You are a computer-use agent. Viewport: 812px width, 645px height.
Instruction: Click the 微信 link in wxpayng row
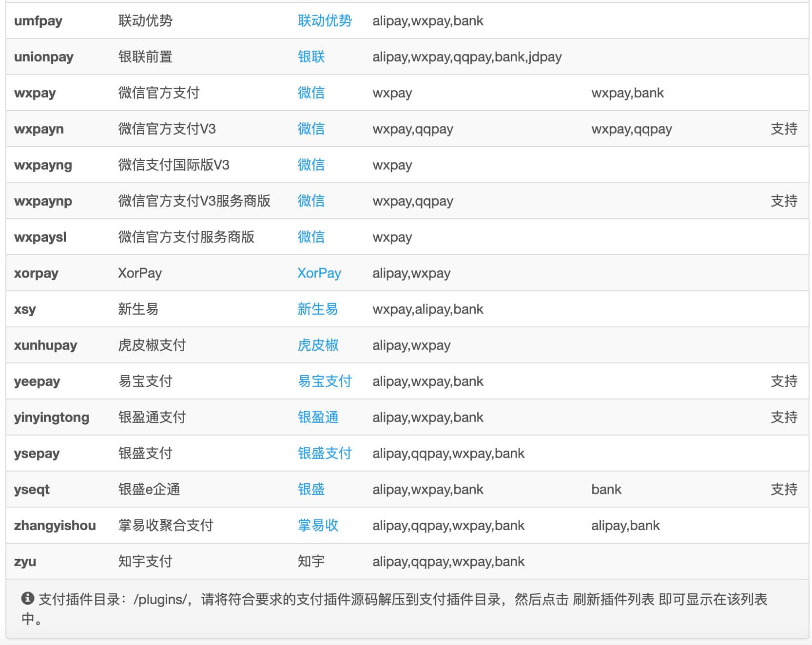(x=311, y=165)
